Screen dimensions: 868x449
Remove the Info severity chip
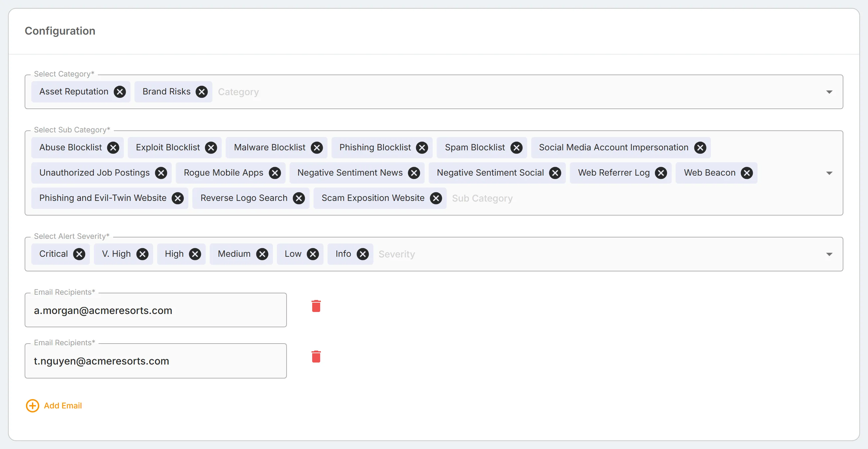pyautogui.click(x=362, y=254)
